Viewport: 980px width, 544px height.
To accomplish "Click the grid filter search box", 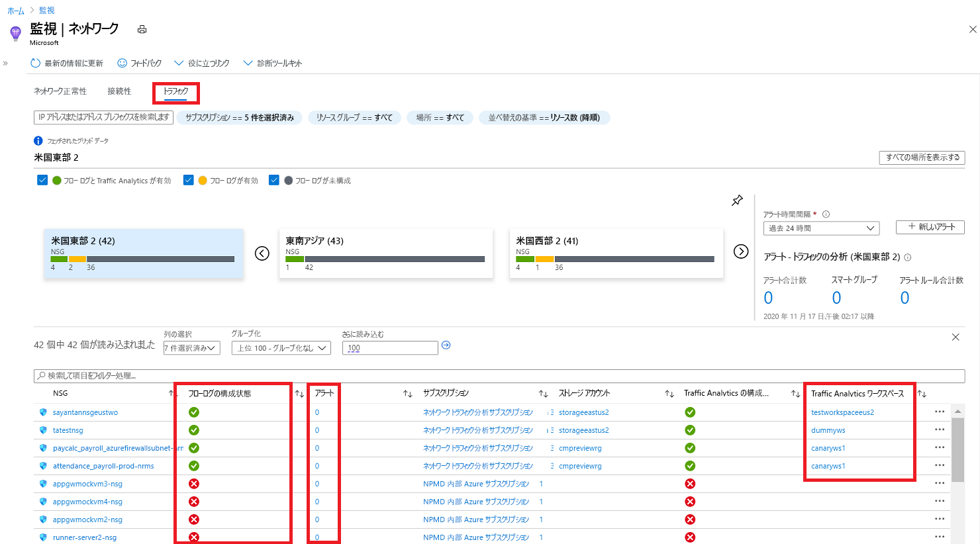I will tap(499, 376).
